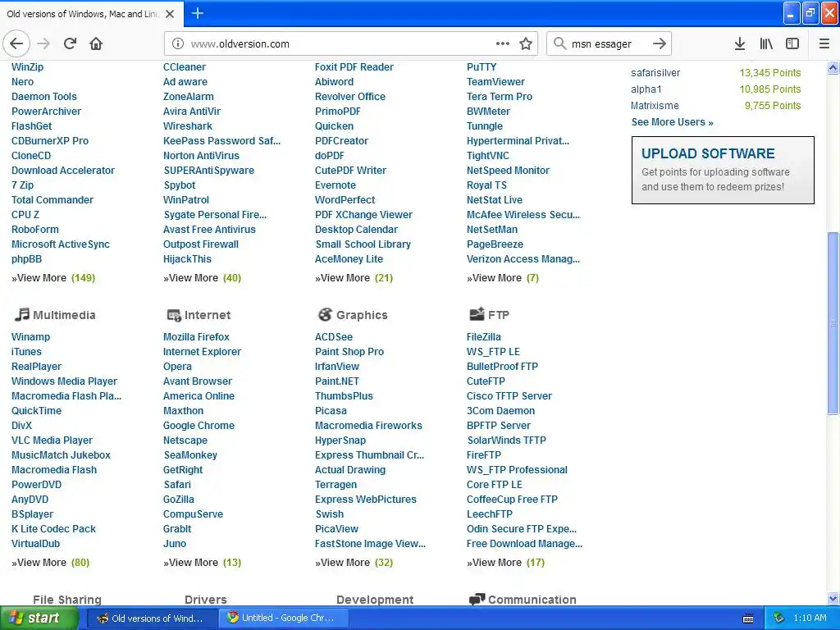Click the Internet category icon
The height and width of the screenshot is (630, 840).
tap(174, 315)
